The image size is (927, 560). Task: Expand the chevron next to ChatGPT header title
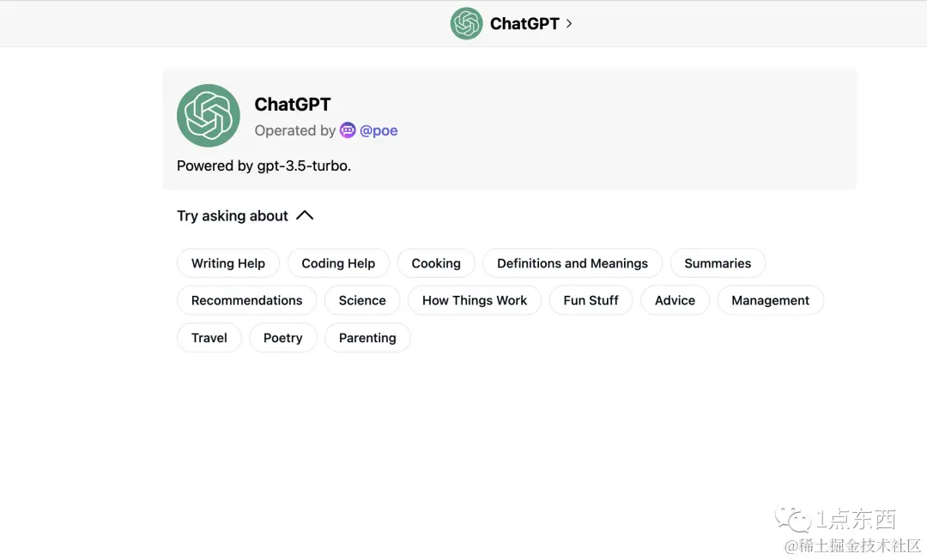(x=569, y=23)
